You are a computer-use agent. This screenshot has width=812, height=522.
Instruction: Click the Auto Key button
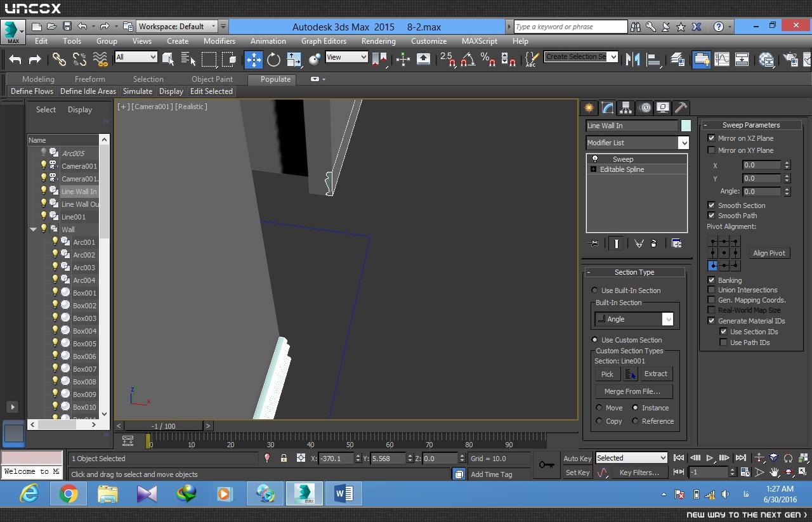tap(577, 459)
